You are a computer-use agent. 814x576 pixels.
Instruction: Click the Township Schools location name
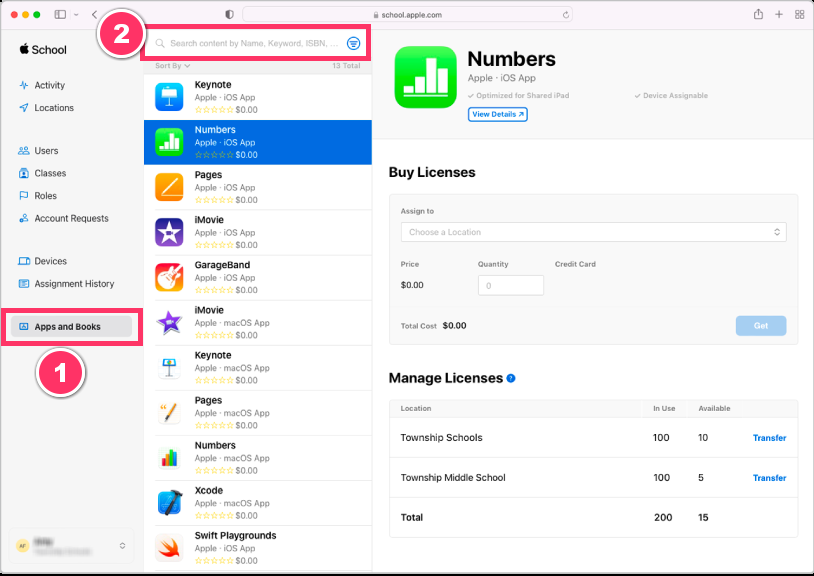tap(441, 438)
